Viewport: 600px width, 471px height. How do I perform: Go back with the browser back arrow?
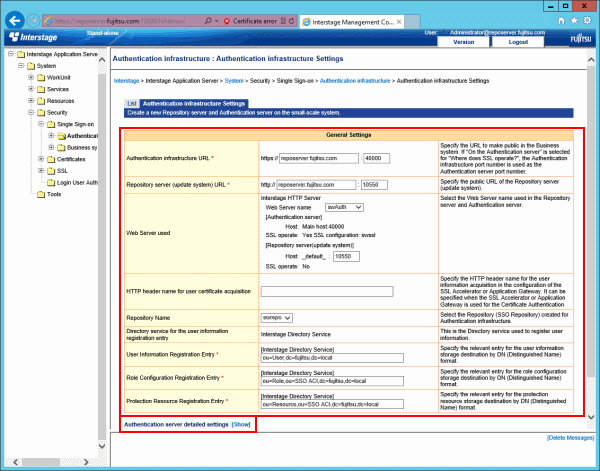pyautogui.click(x=15, y=21)
